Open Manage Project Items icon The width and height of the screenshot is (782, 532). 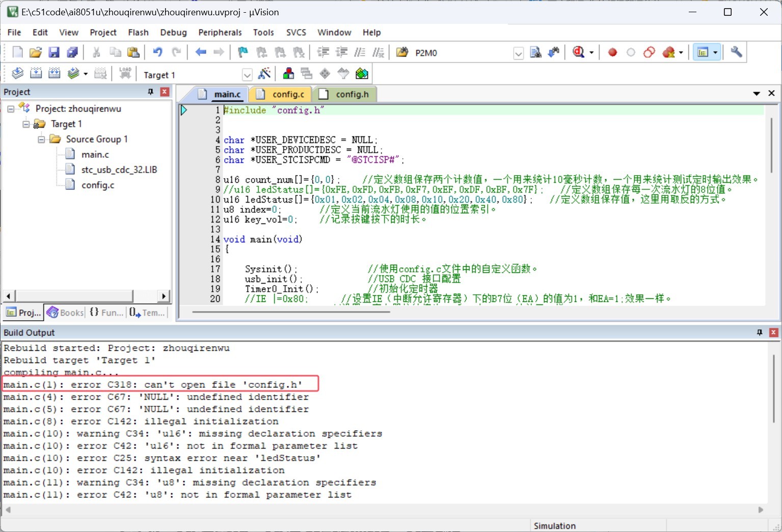click(288, 74)
